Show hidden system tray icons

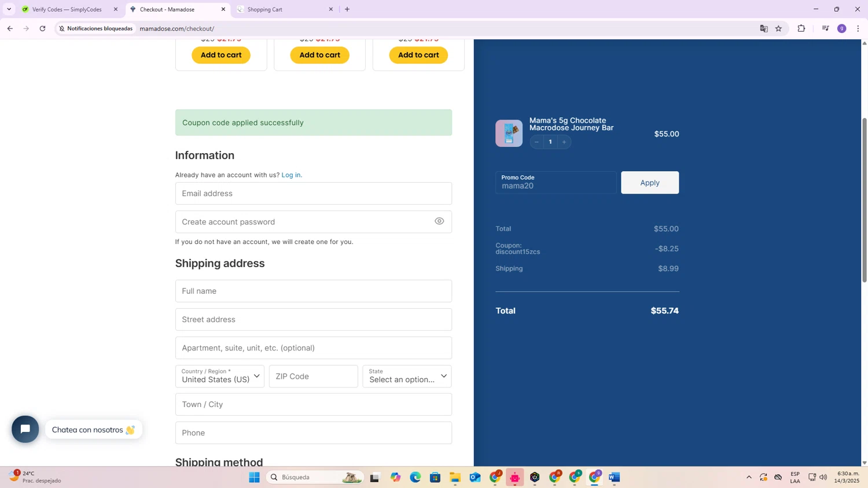749,477
